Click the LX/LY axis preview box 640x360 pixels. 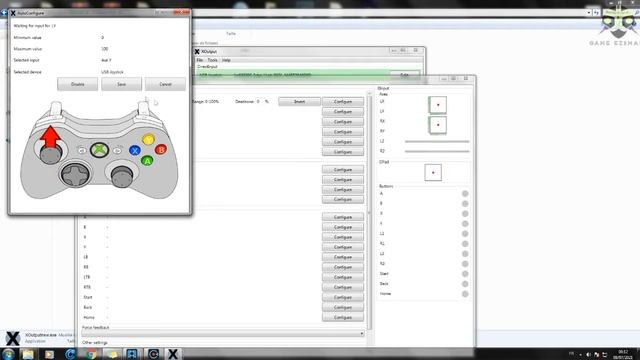click(x=438, y=105)
